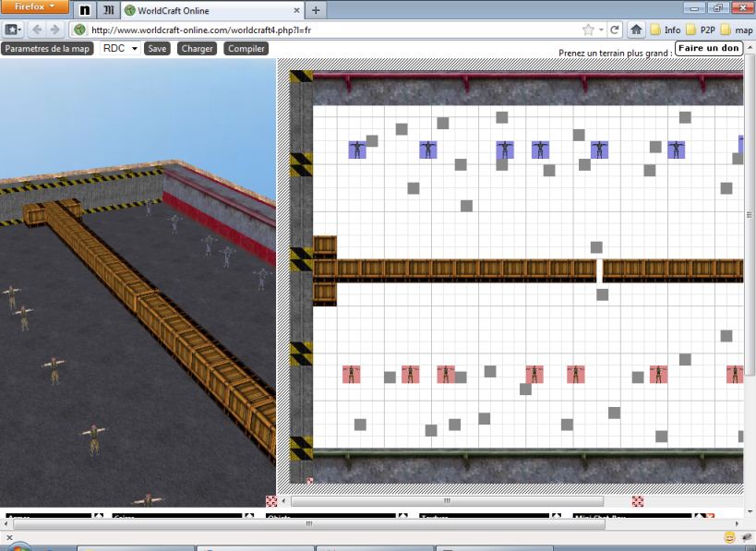Open the URL history dropdown arrow

pos(601,30)
